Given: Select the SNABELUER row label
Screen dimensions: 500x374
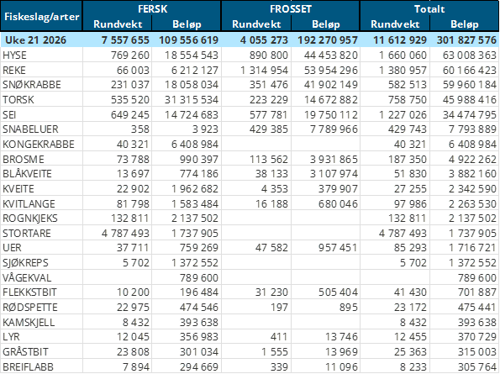Looking at the screenshot, I should [30, 129].
